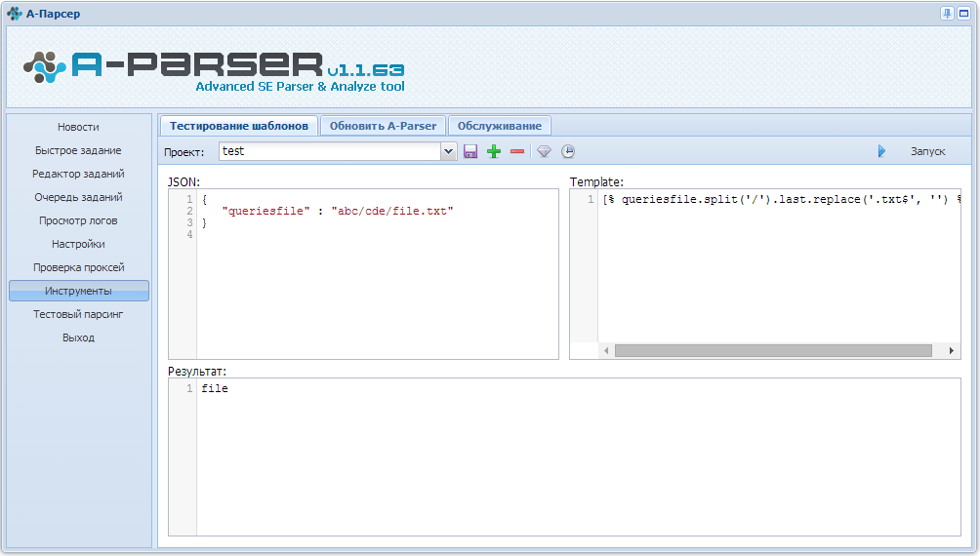Open Проверка проксей

79,267
